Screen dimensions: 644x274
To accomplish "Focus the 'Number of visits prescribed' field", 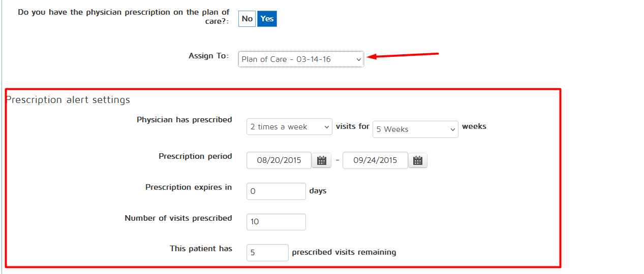I will click(276, 222).
